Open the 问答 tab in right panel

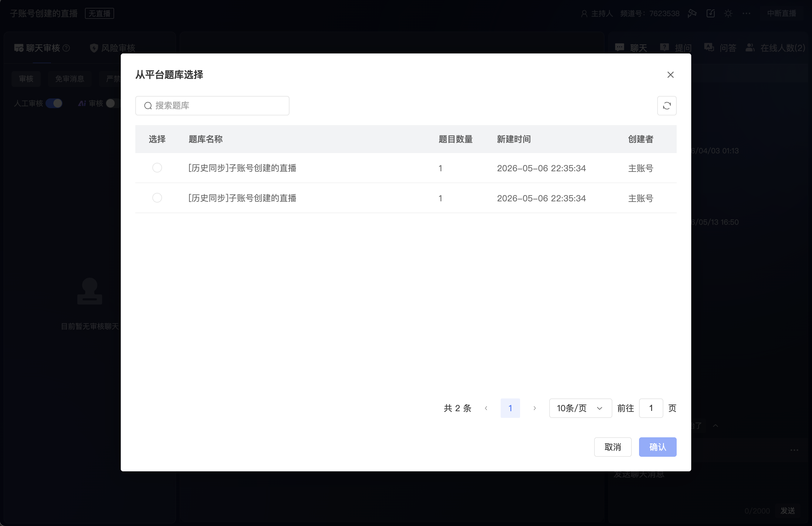(720, 48)
